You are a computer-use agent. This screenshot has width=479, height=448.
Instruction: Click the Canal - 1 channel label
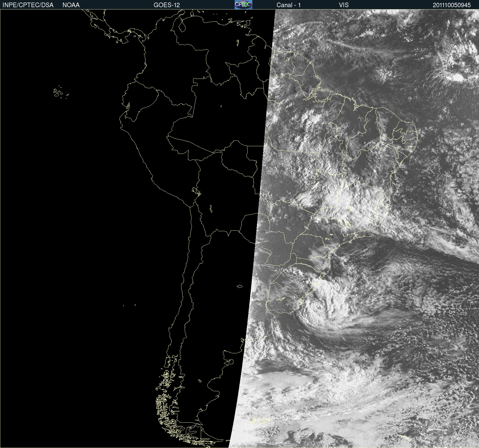tap(289, 5)
